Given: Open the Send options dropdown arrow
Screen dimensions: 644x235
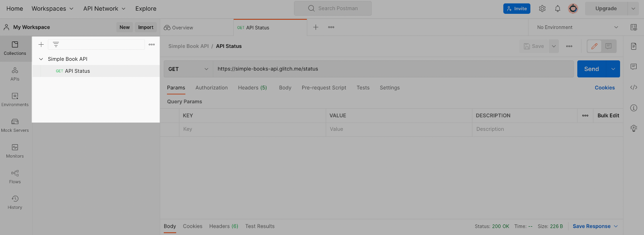Looking at the screenshot, I should [613, 69].
